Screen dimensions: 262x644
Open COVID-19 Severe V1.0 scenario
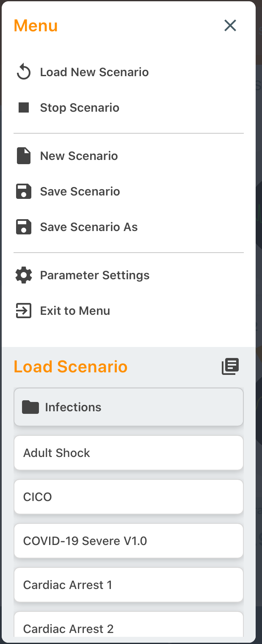(129, 541)
